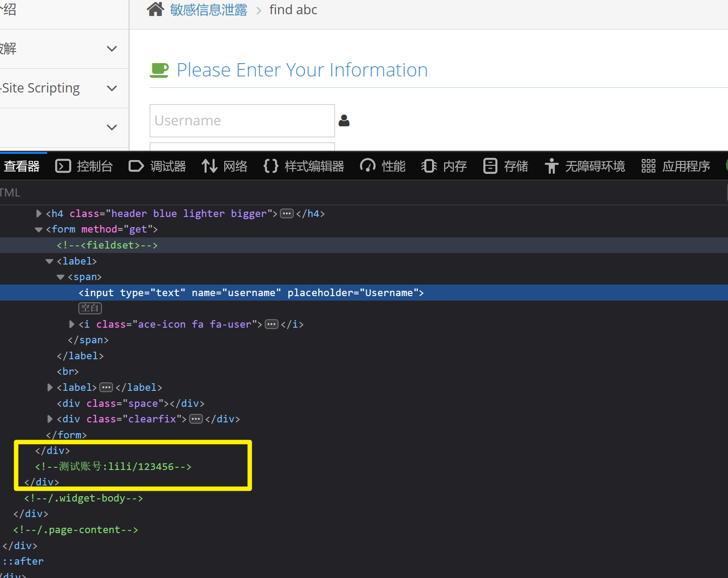Image resolution: width=728 pixels, height=578 pixels.
Task: Select the br element line
Action: 68,372
